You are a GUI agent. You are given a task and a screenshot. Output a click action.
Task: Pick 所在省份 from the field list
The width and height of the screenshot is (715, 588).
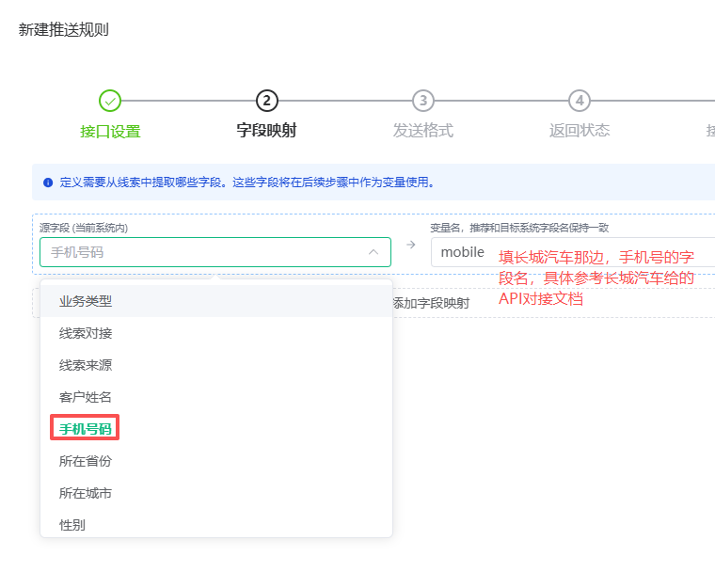pyautogui.click(x=216, y=461)
